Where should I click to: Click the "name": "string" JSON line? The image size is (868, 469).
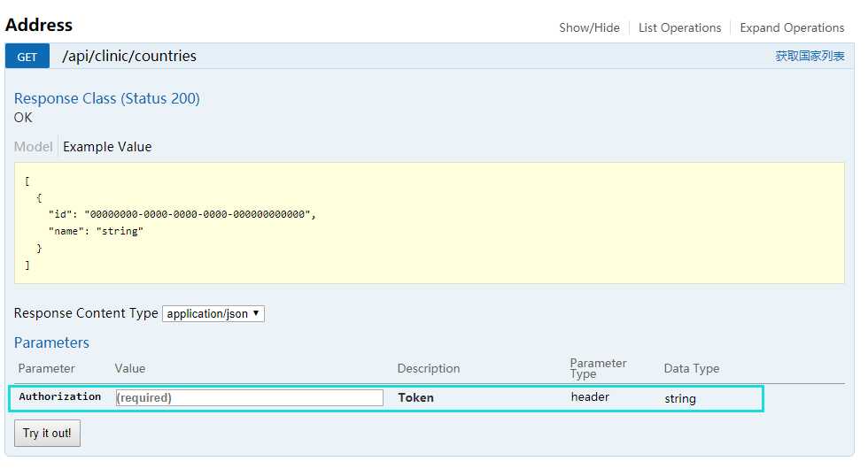pyautogui.click(x=96, y=231)
